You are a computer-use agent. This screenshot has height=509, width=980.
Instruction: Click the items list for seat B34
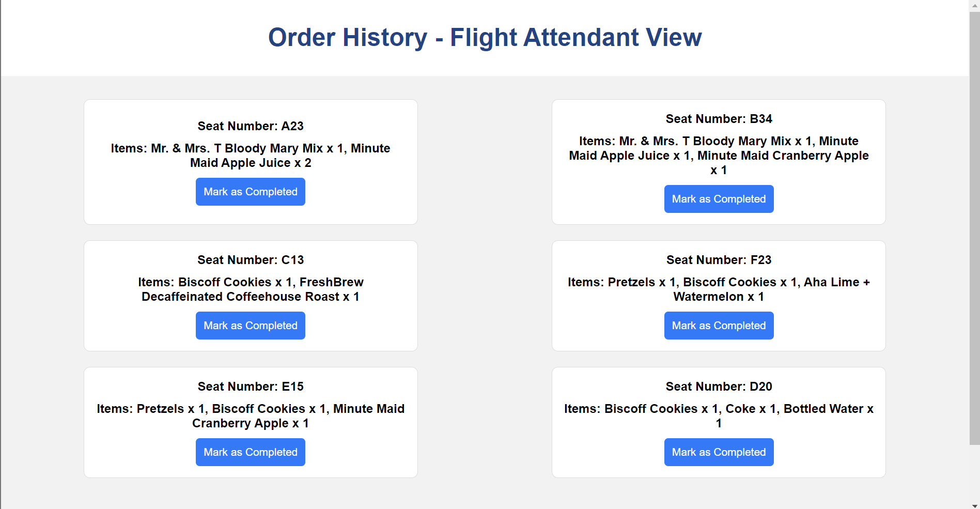tap(719, 156)
